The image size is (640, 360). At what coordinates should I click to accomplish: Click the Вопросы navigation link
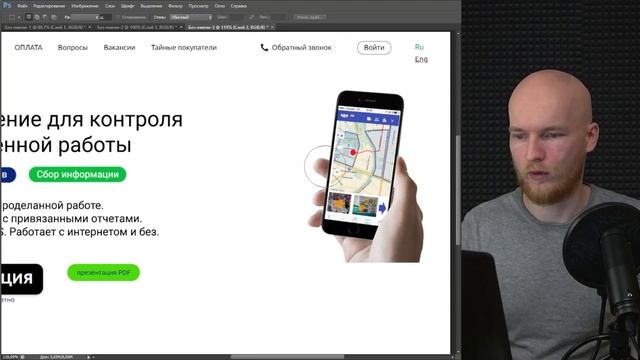click(x=73, y=48)
